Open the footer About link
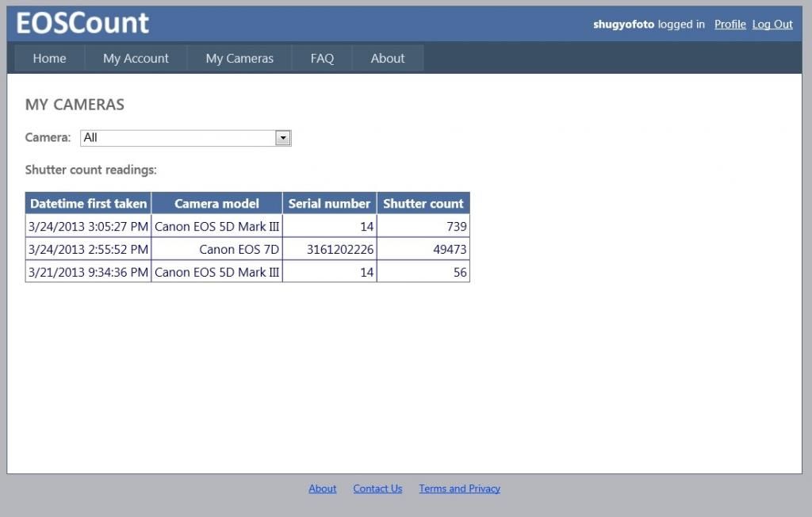The image size is (812, 517). click(x=323, y=488)
